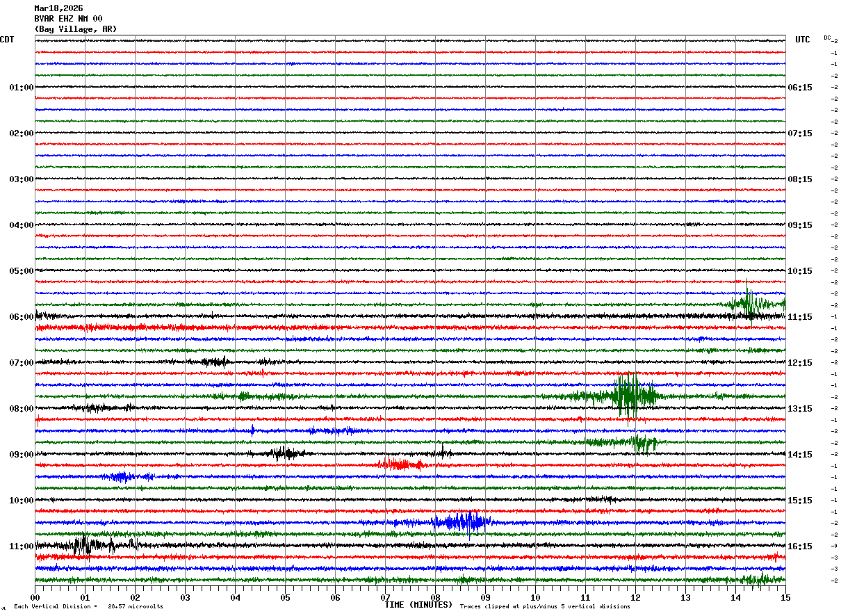Click the Traces clipped at plus/minus 5 note

tap(545, 607)
